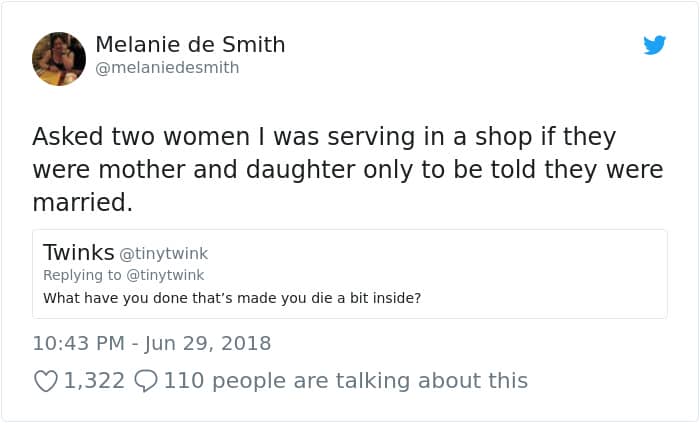Click the reply speech bubble icon
Screen dimensions: 700x423
pos(146,381)
